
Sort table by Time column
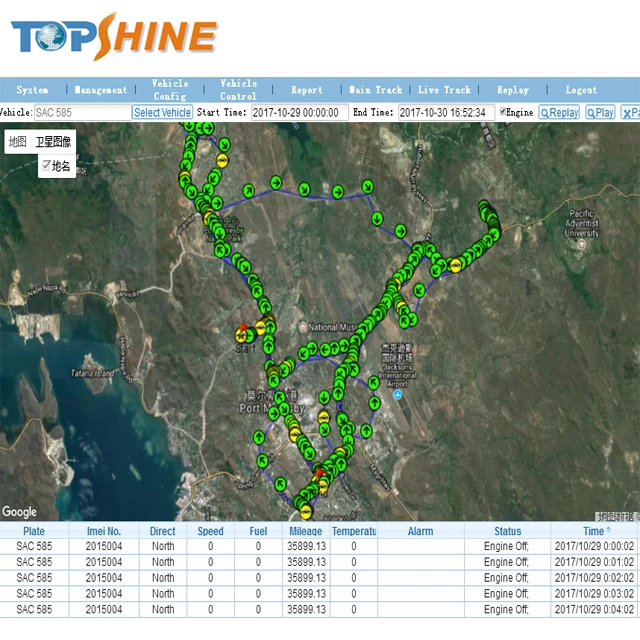[594, 531]
